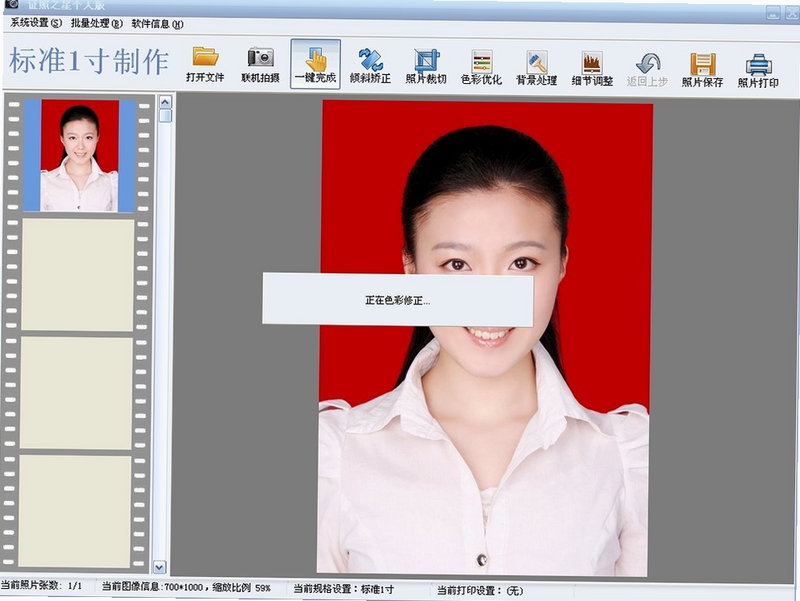Viewport: 800px width, 601px height.
Task: Click 当前规格设置:标准1寸 status text
Action: (x=343, y=589)
